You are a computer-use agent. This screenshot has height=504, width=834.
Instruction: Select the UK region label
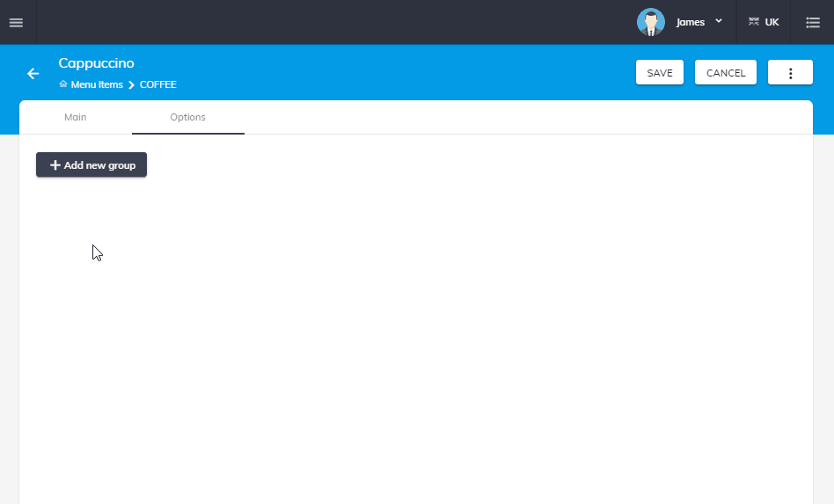pos(772,22)
